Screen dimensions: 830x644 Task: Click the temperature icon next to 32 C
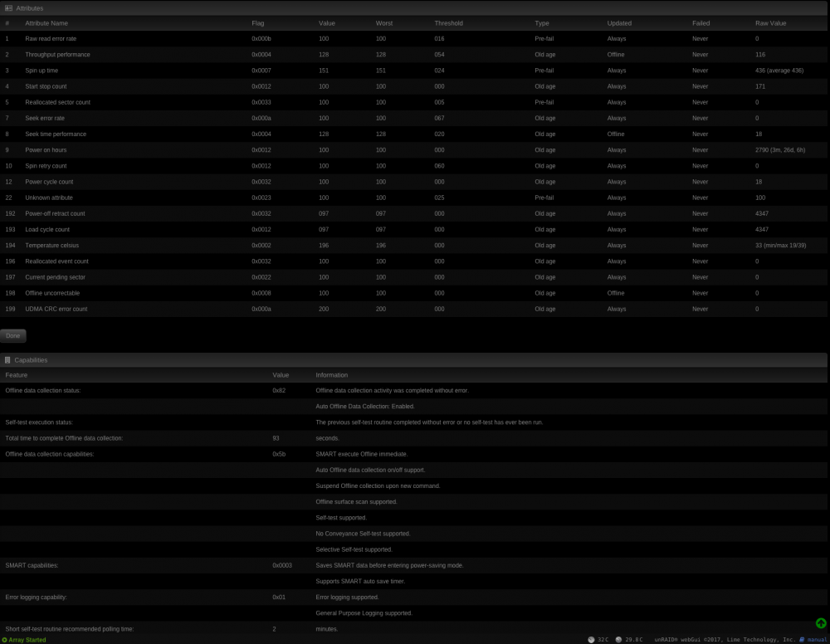pyautogui.click(x=591, y=640)
